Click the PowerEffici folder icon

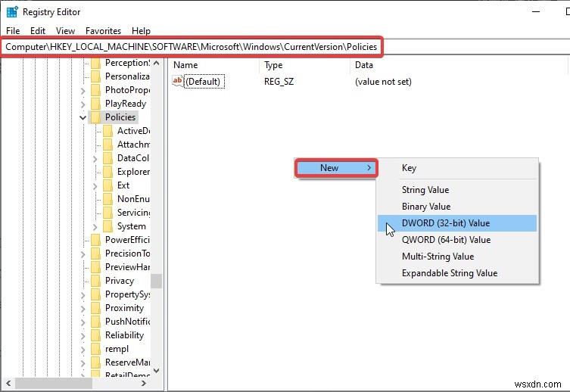95,240
